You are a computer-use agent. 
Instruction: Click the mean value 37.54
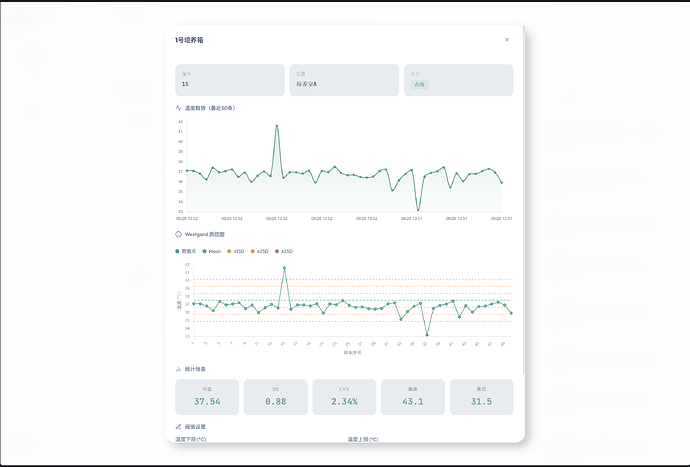tap(207, 401)
